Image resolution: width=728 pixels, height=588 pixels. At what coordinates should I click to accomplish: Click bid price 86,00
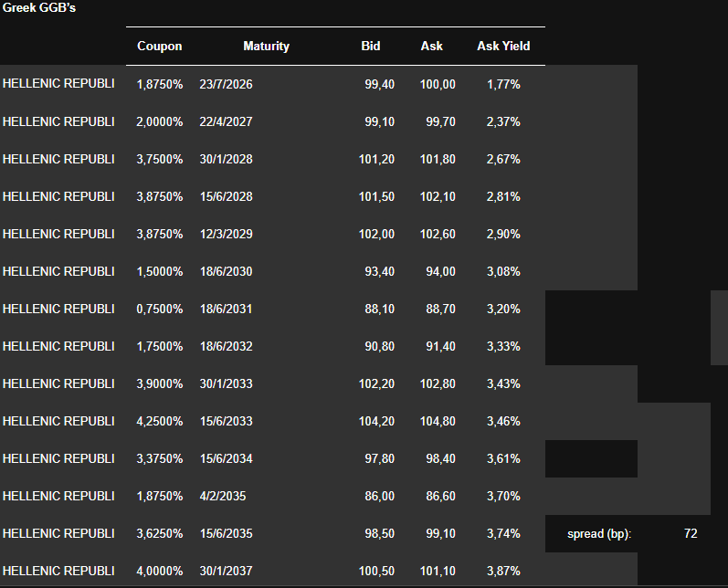click(379, 496)
